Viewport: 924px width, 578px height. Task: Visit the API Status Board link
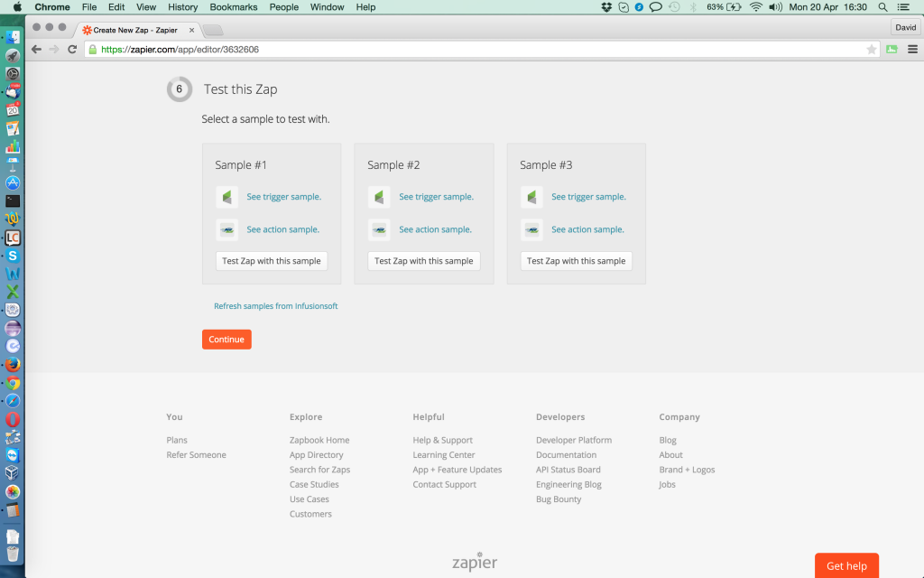[568, 470]
